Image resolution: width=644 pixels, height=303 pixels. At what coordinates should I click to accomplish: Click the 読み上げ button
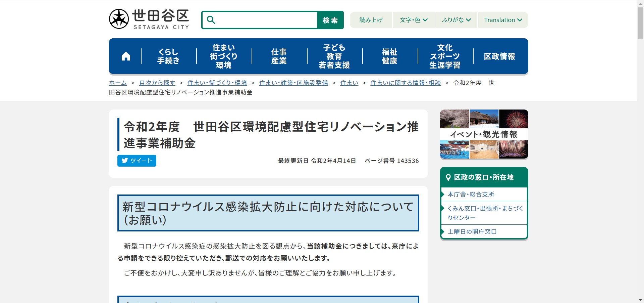click(x=371, y=20)
